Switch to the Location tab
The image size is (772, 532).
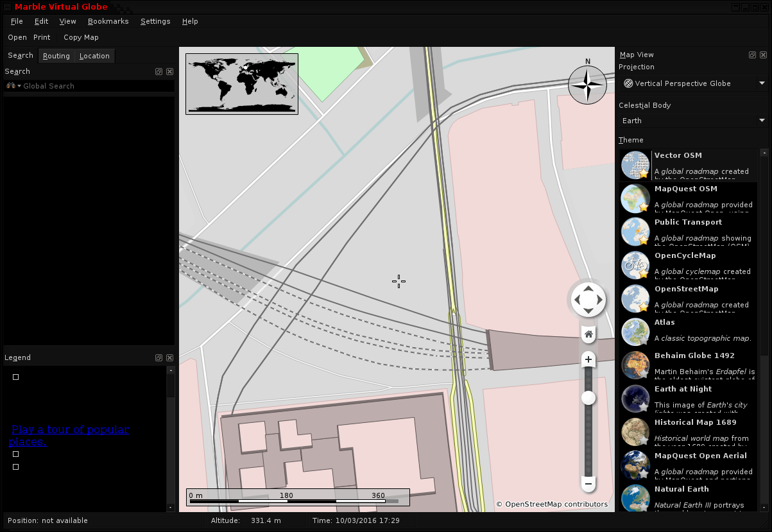[x=94, y=56]
